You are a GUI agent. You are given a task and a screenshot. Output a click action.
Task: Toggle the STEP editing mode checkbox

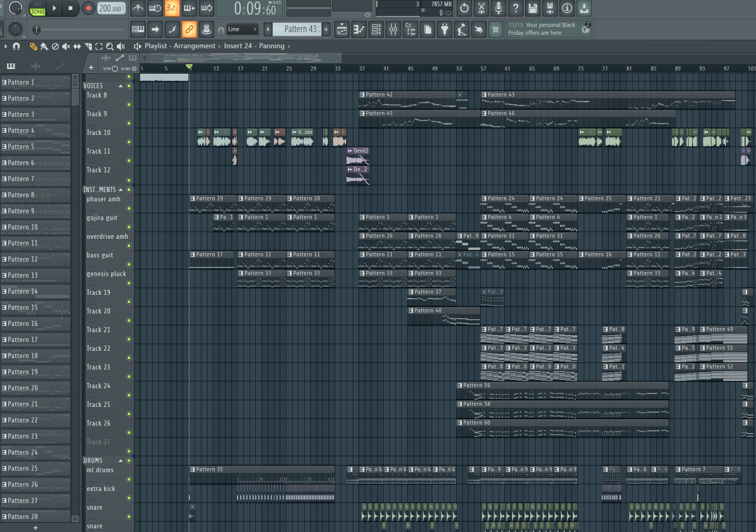[115, 69]
